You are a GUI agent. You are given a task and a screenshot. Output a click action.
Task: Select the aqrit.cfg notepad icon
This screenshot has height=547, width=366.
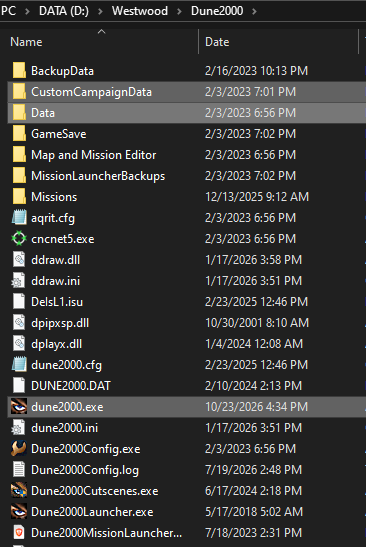(x=19, y=218)
